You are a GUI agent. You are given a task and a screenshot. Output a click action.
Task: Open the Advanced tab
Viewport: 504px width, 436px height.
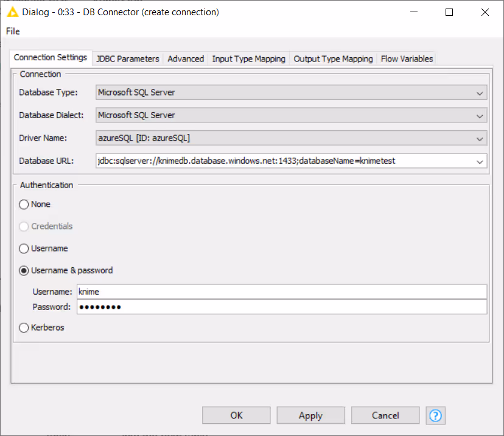[185, 58]
